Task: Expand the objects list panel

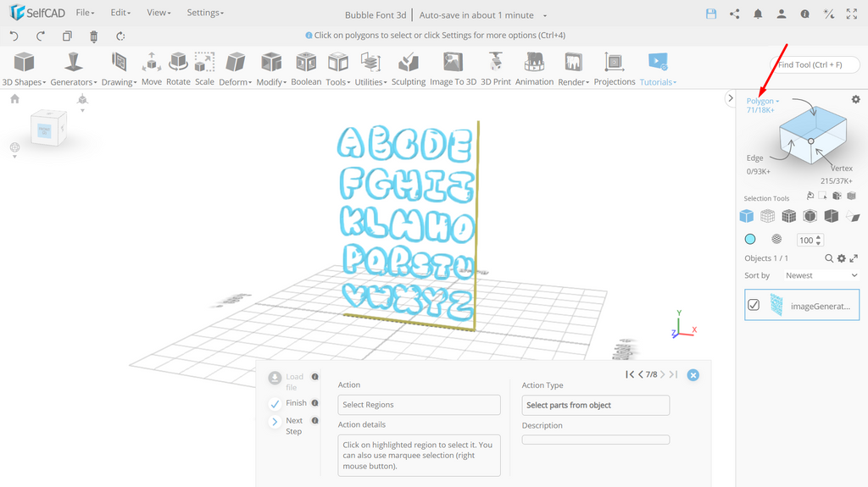Action: pos(854,257)
